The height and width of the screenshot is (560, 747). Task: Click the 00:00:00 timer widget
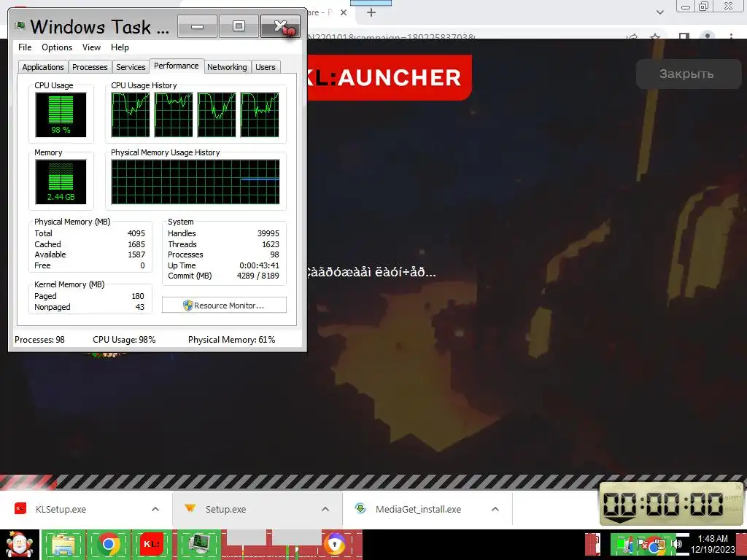coord(671,504)
